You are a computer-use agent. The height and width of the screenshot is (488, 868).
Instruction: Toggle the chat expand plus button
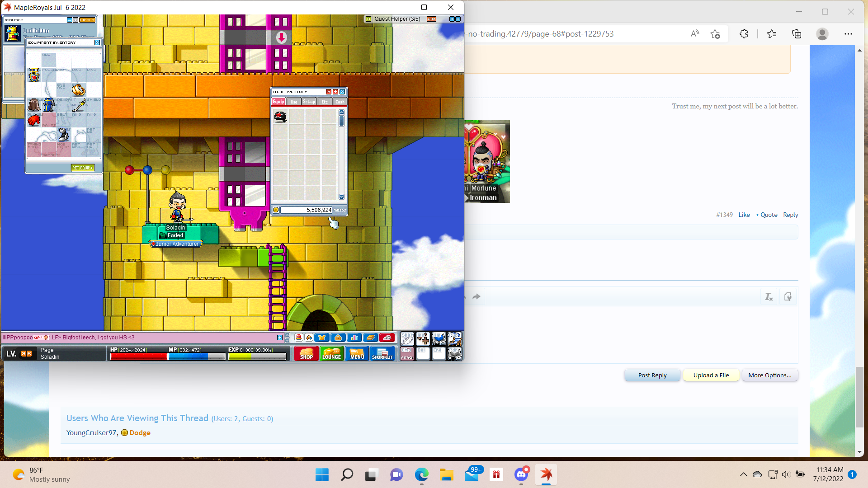tap(280, 338)
